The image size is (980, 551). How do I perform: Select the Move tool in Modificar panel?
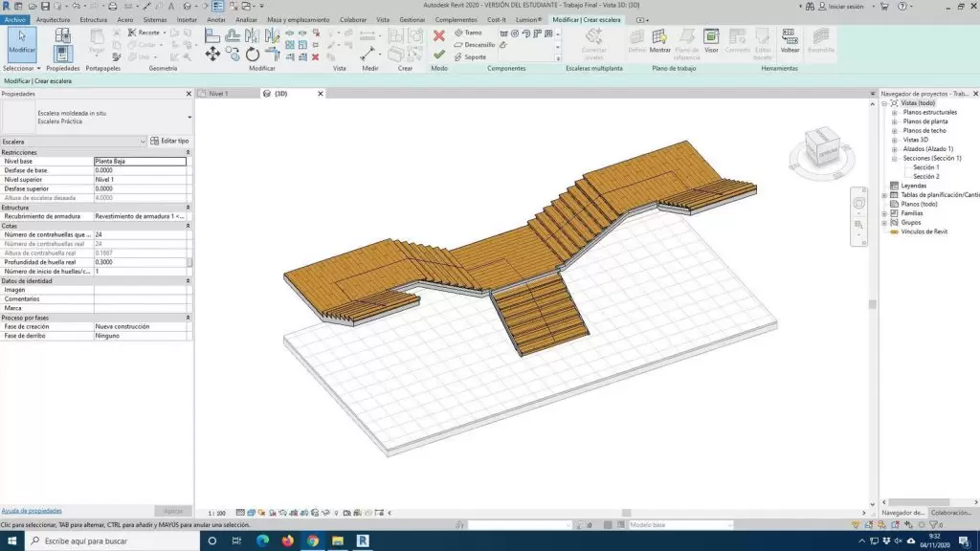(x=212, y=55)
